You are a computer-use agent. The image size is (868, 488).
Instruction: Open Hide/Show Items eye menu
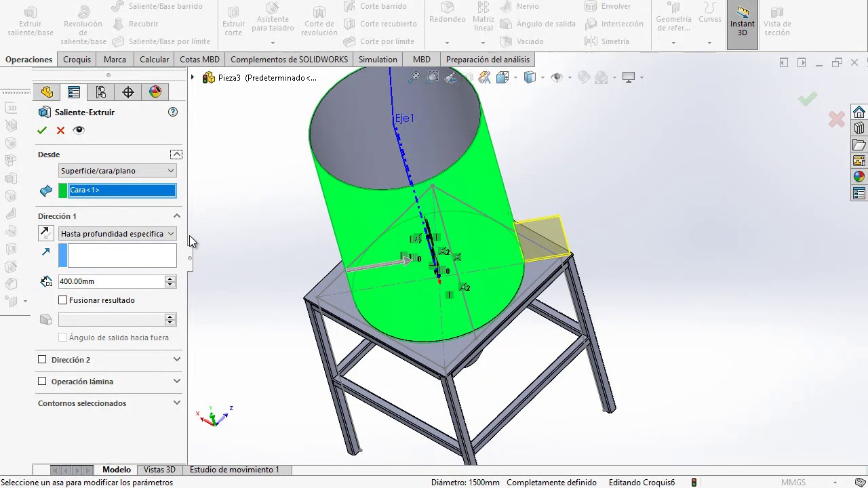557,77
